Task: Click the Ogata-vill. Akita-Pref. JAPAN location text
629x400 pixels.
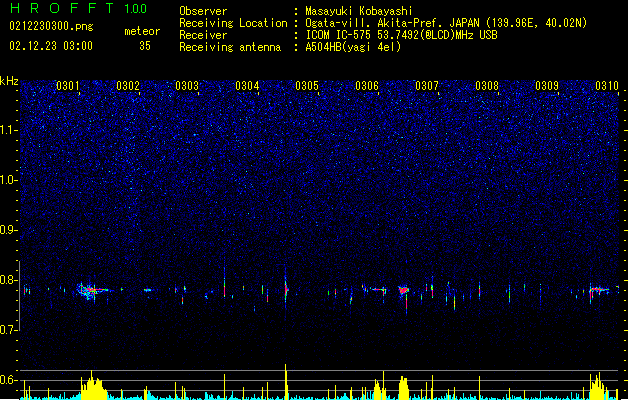Action: tap(446, 23)
